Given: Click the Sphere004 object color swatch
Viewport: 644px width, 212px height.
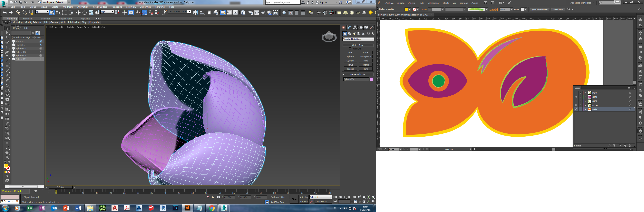Looking at the screenshot, I should pos(371,79).
